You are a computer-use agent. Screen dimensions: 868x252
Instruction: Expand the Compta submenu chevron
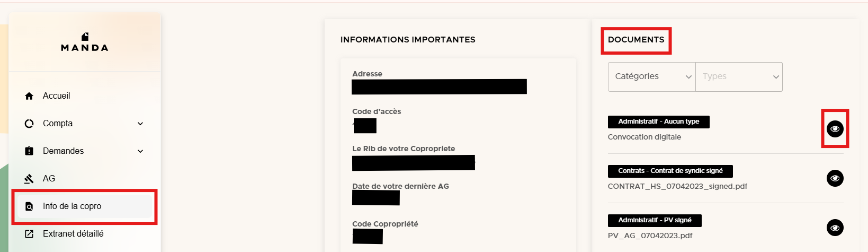pos(140,124)
